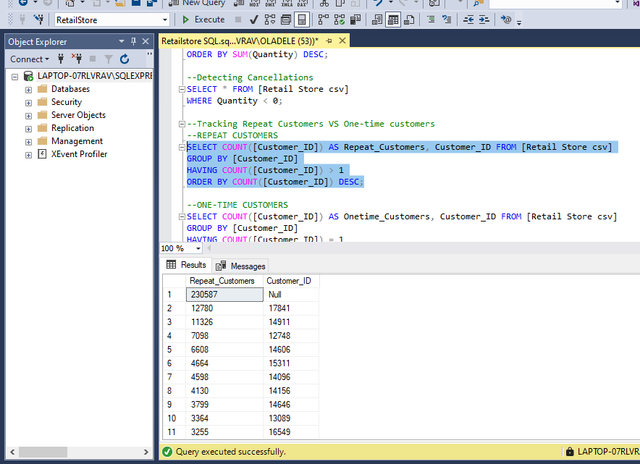This screenshot has height=464, width=640.
Task: Expand the Management folder
Action: [x=28, y=142]
